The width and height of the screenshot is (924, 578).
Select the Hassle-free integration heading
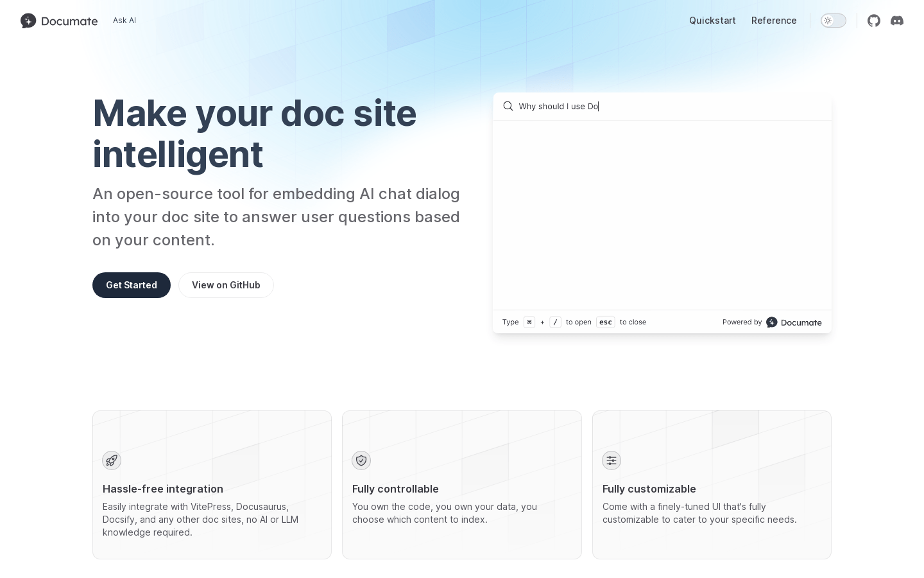(x=163, y=489)
